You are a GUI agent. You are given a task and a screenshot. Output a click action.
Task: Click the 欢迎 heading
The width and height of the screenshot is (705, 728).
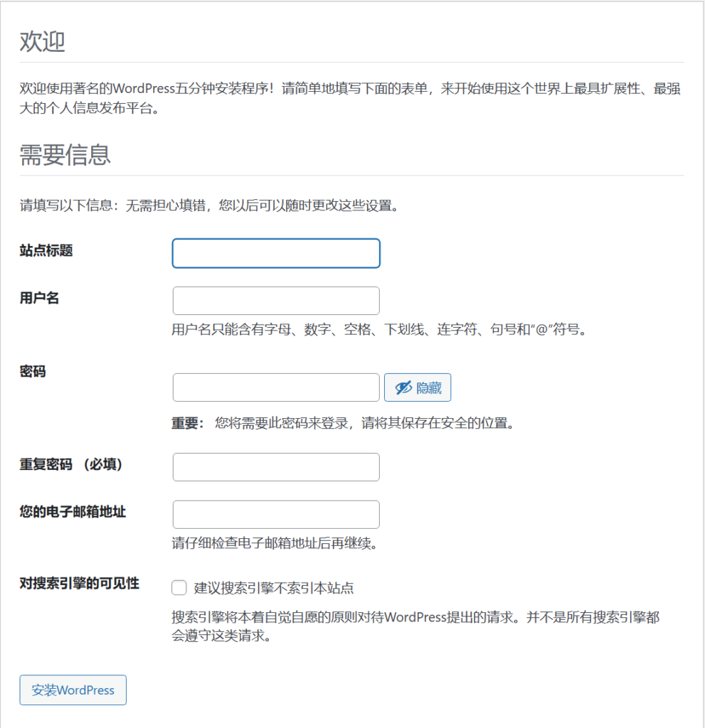(42, 42)
